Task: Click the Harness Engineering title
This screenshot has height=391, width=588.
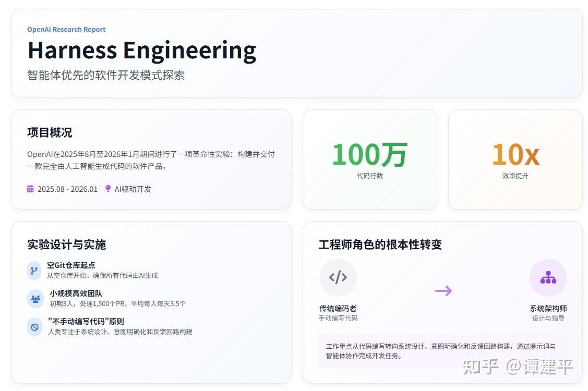Action: coord(142,51)
